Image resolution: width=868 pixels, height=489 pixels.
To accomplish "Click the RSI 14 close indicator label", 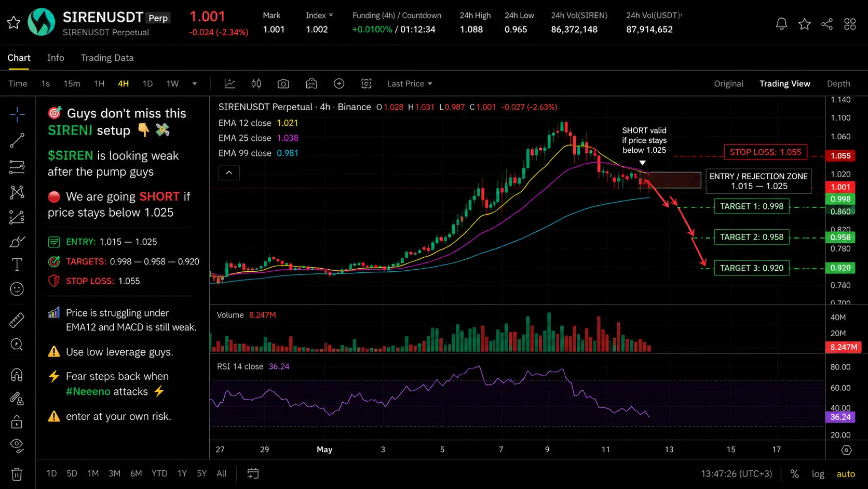I will (x=240, y=366).
